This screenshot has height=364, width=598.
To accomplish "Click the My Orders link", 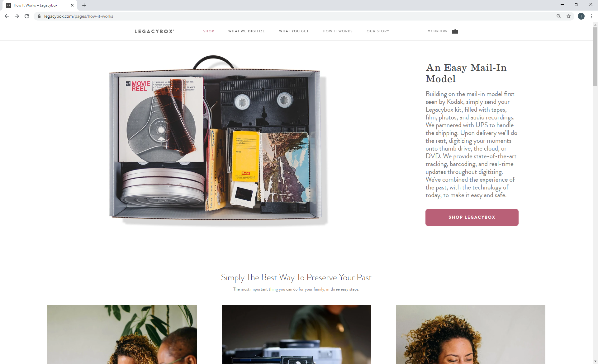I will coord(437,31).
